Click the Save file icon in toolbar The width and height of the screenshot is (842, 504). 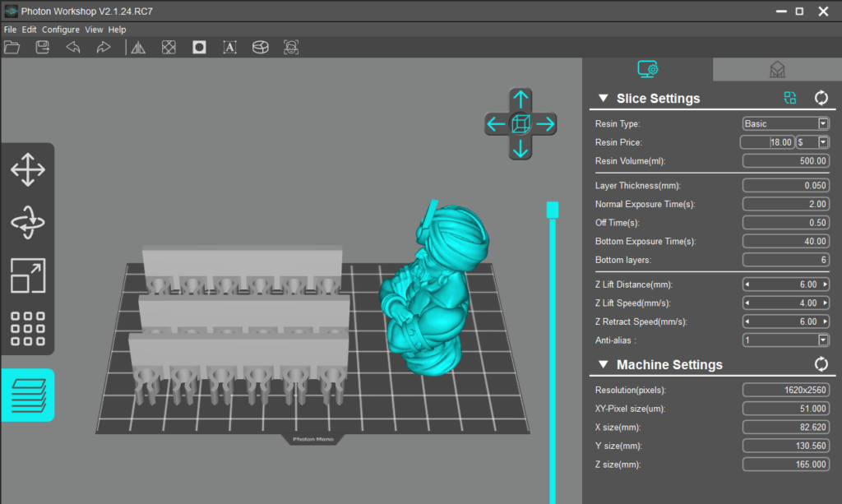tap(42, 48)
